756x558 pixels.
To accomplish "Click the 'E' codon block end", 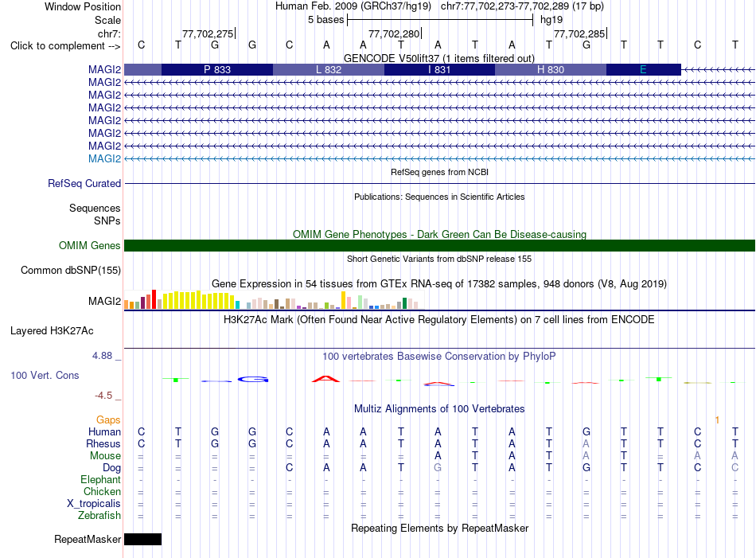I will click(x=643, y=69).
